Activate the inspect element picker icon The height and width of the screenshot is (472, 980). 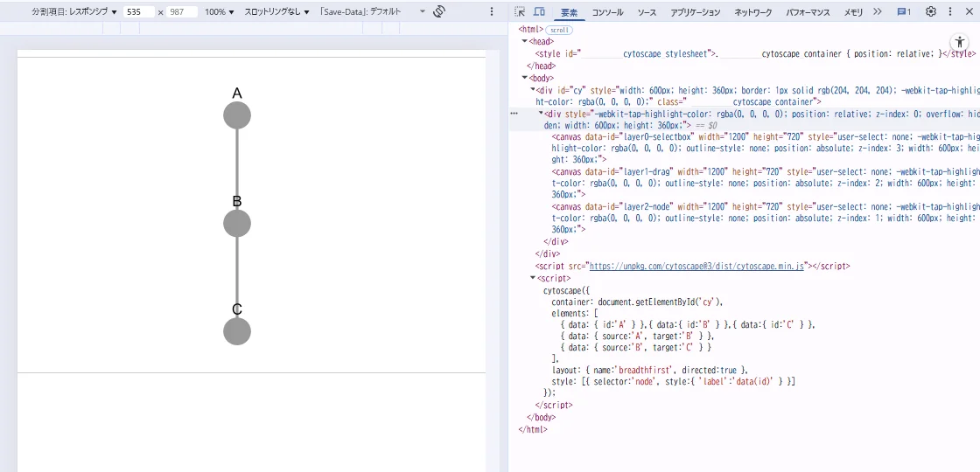(x=521, y=12)
